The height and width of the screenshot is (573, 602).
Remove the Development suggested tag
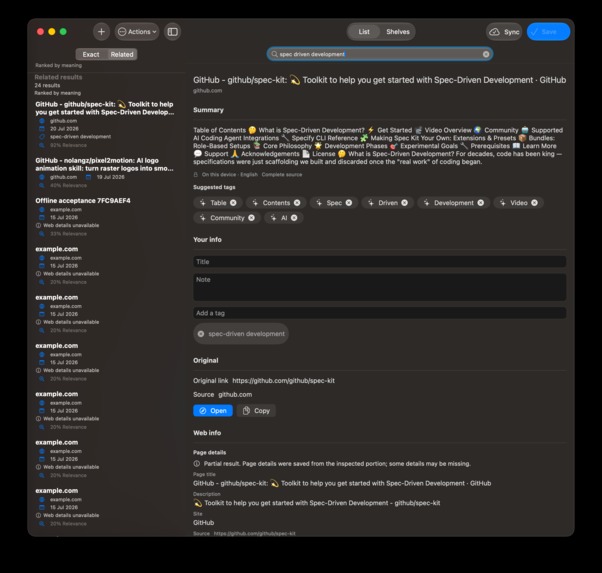[x=480, y=203]
